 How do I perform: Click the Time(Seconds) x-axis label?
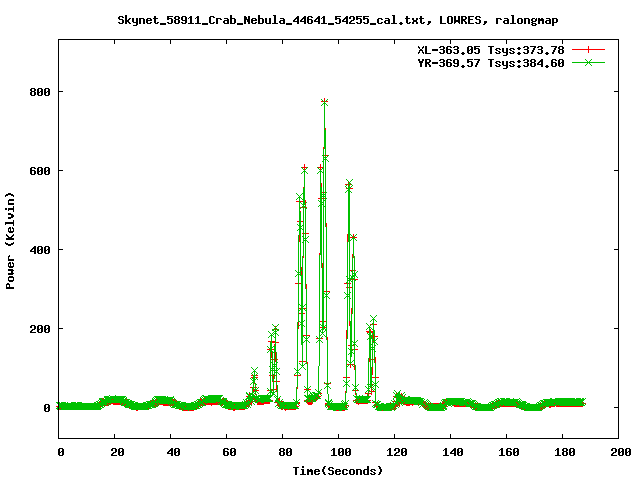point(338,471)
